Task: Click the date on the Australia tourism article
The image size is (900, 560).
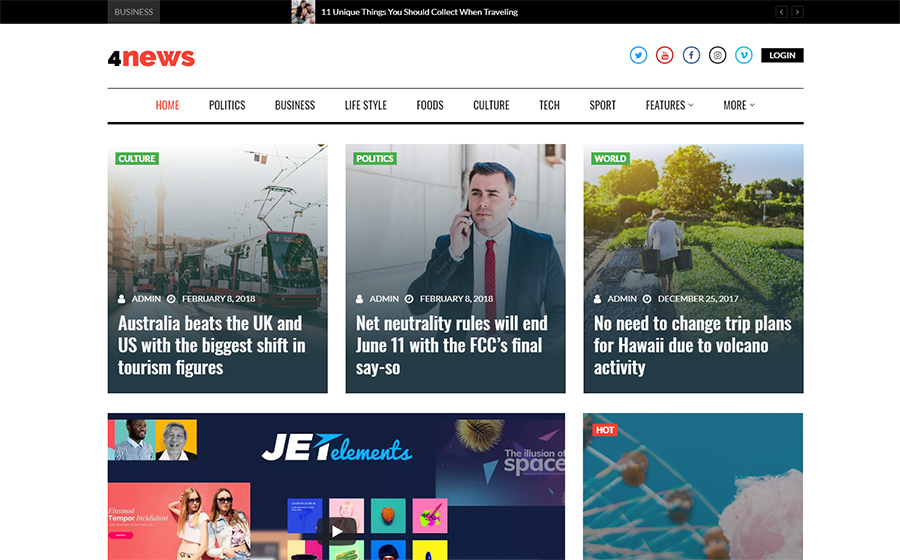Action: click(x=219, y=299)
